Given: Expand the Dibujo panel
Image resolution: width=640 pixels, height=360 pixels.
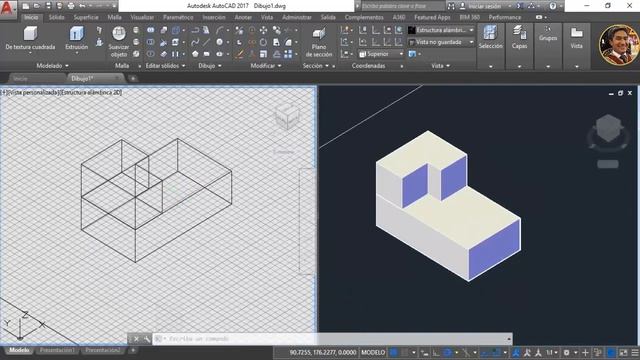Looking at the screenshot, I should click(210, 66).
